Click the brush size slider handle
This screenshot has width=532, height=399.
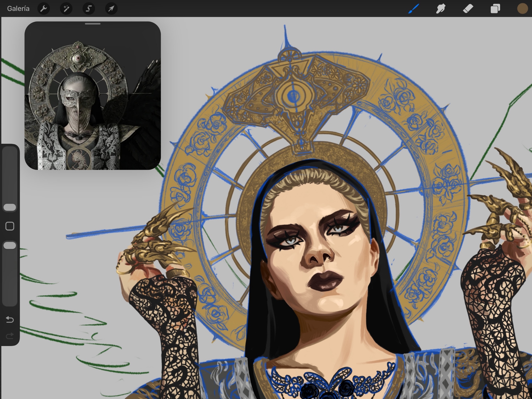point(10,207)
